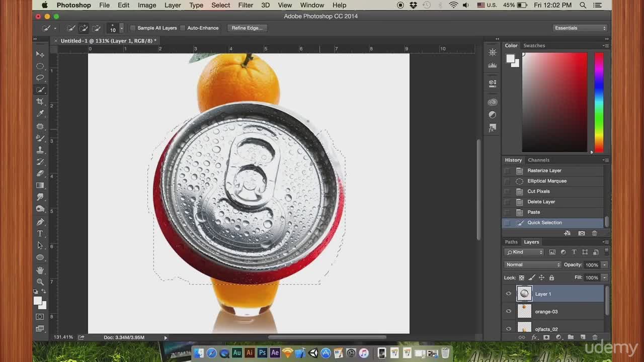The image size is (644, 362).
Task: Select the Elliptical Marquee history state
Action: pos(553,181)
